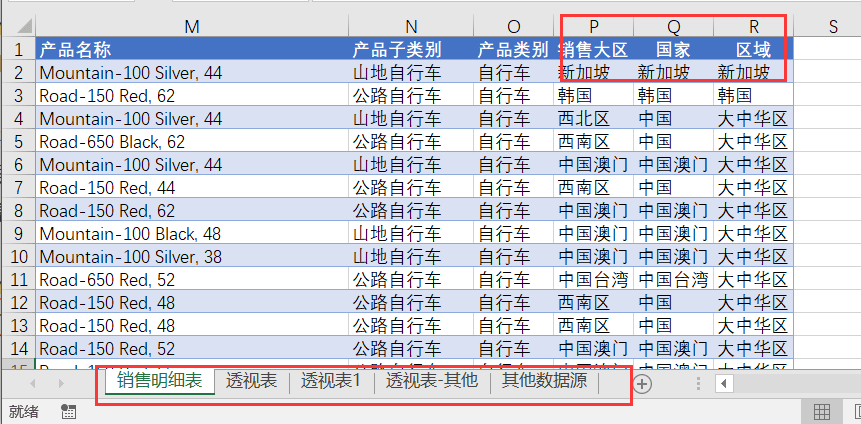Viewport: 861px width, 424px height.
Task: Select 新加坡 in the 区域 column
Action: pos(754,72)
